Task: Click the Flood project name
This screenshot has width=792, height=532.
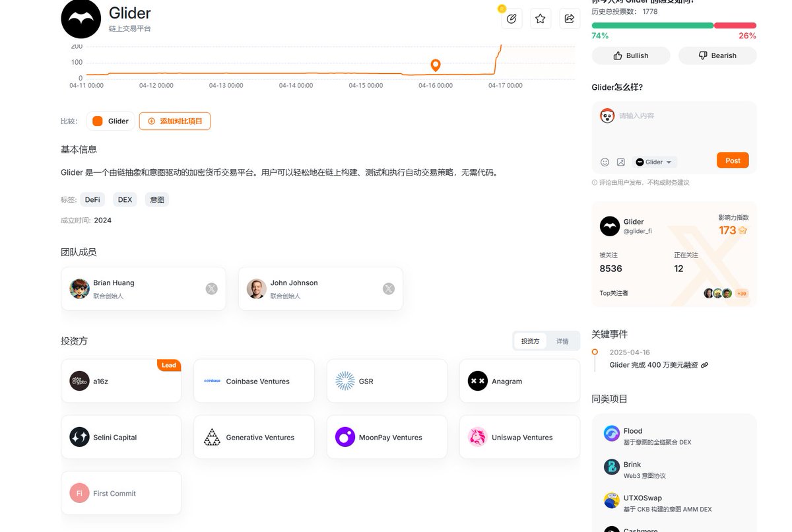Action: coord(633,431)
